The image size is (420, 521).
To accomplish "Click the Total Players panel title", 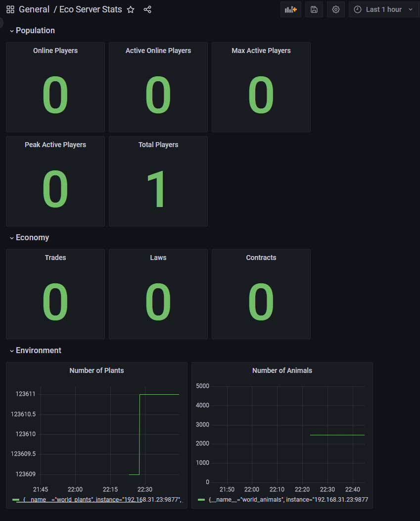I will (158, 145).
